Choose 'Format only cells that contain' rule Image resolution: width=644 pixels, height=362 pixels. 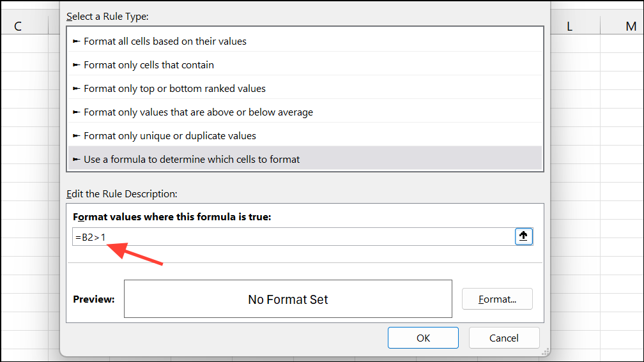pos(149,64)
